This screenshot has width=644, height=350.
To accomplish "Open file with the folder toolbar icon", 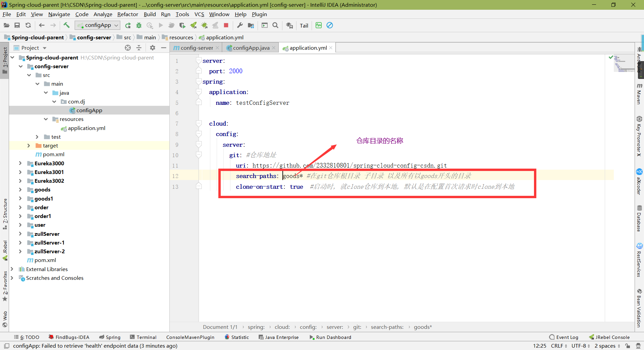I will pyautogui.click(x=6, y=25).
